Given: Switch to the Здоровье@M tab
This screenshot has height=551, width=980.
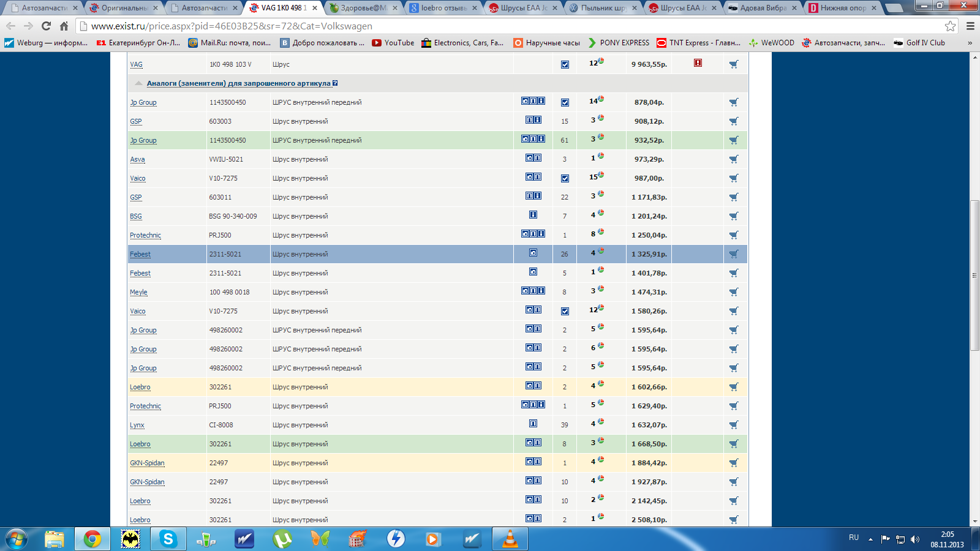Looking at the screenshot, I should point(364,8).
